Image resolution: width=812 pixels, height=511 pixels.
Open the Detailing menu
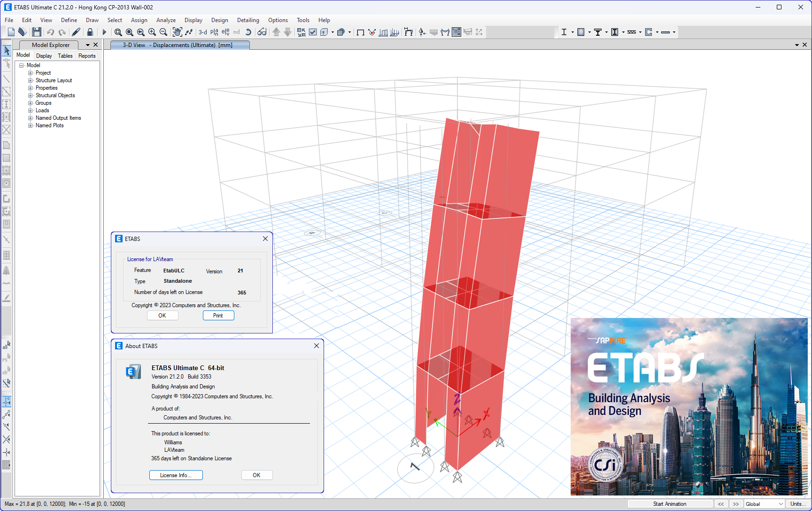[248, 20]
